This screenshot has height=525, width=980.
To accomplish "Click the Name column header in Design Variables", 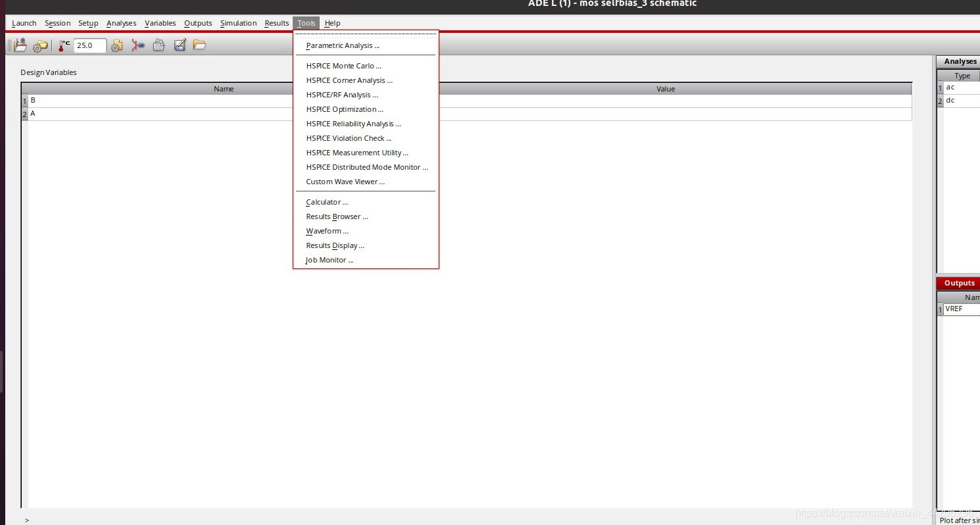I will (x=224, y=89).
